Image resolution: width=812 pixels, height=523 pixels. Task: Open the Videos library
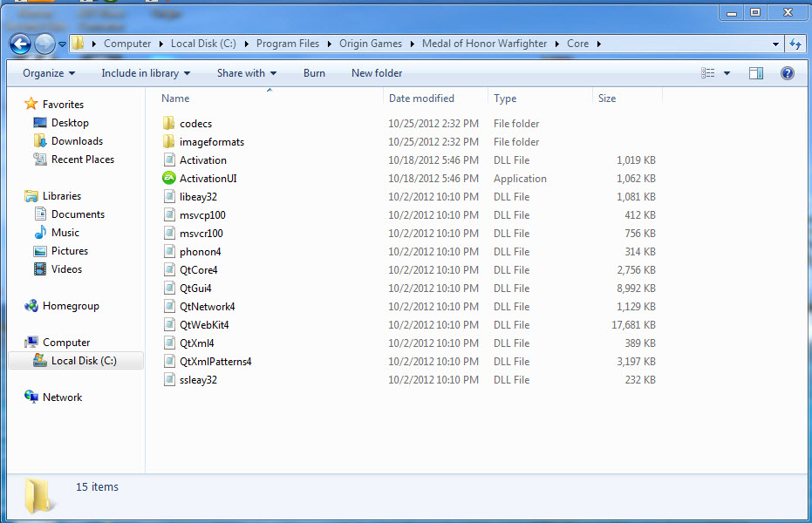[x=66, y=269]
